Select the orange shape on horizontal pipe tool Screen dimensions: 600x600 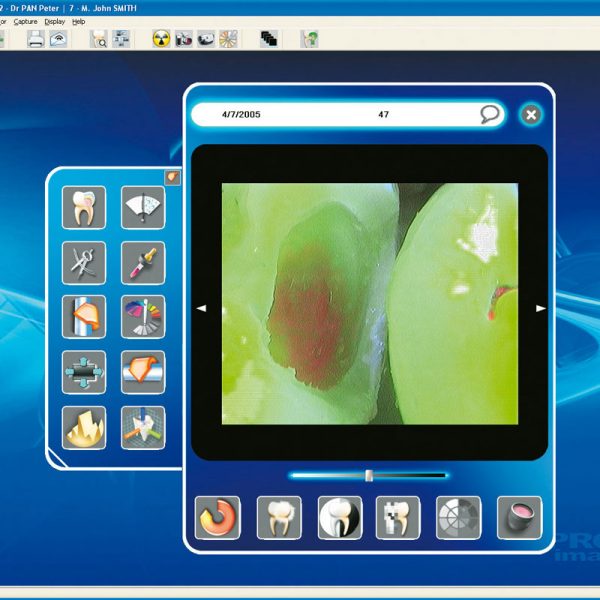pyautogui.click(x=143, y=372)
